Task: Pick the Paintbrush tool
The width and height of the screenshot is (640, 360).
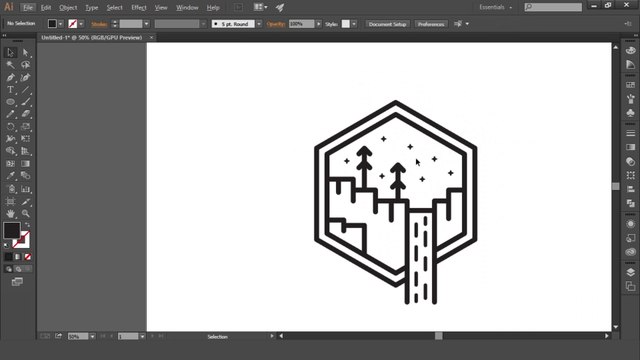Action: pos(25,102)
